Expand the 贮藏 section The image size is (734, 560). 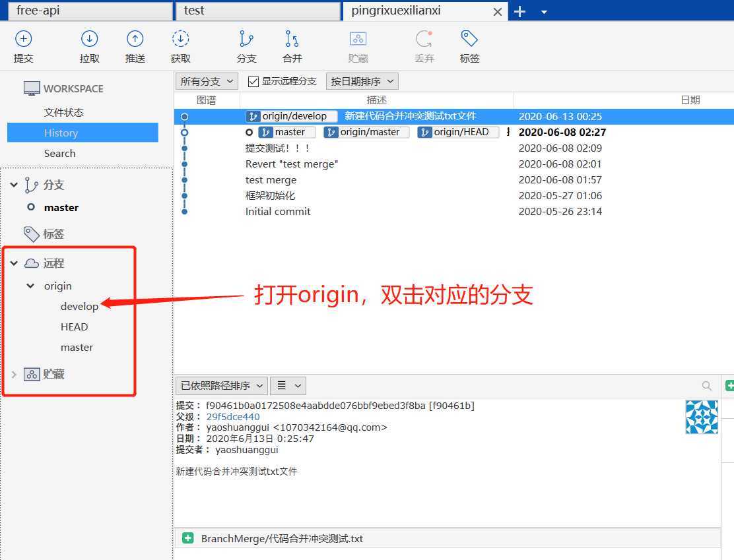14,374
